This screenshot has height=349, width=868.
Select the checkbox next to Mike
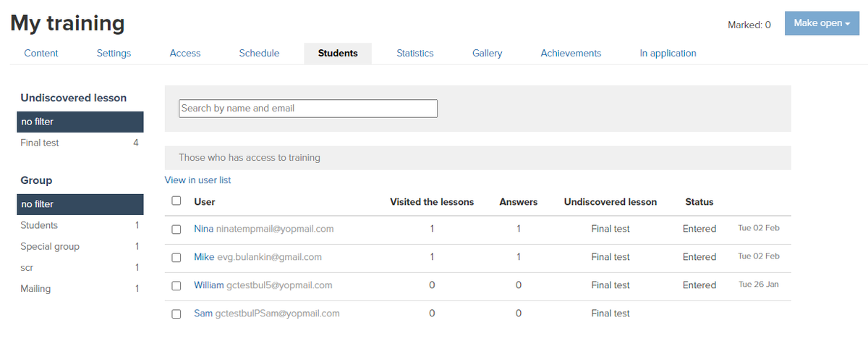(x=176, y=258)
